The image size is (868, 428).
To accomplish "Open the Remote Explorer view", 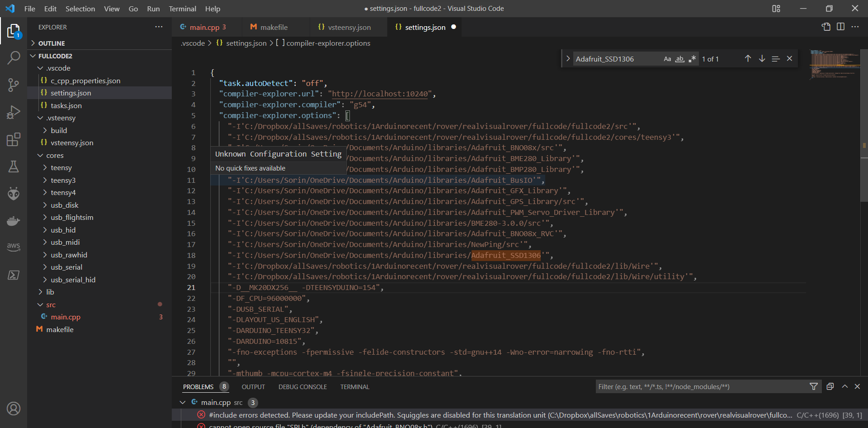I will click(x=14, y=275).
